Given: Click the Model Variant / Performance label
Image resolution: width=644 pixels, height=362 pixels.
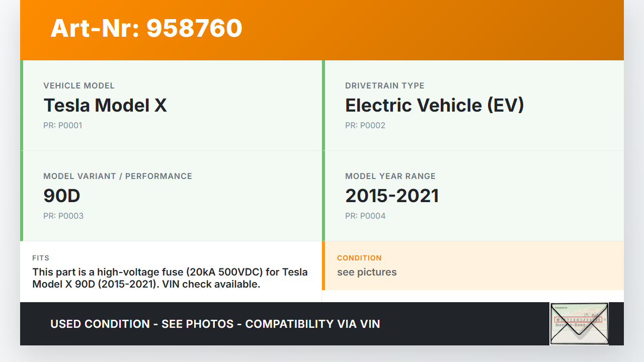Looking at the screenshot, I should [118, 176].
